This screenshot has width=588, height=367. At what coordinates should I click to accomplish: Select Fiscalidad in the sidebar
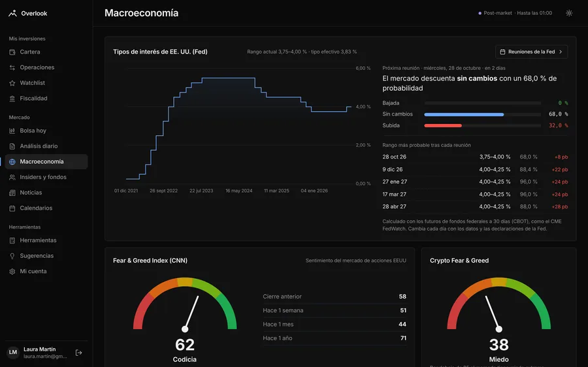[46, 99]
